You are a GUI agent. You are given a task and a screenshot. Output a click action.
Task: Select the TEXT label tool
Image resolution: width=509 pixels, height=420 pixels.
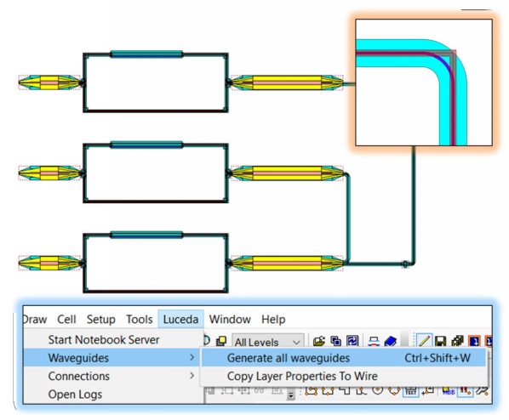coord(410,390)
